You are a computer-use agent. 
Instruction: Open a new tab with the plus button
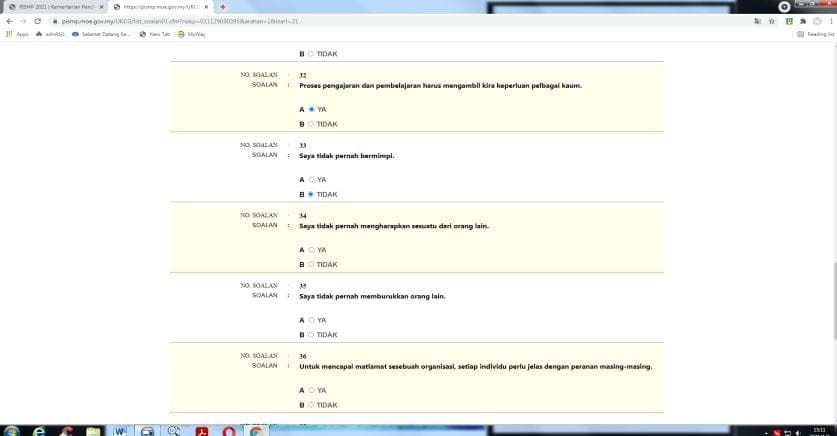coord(222,6)
